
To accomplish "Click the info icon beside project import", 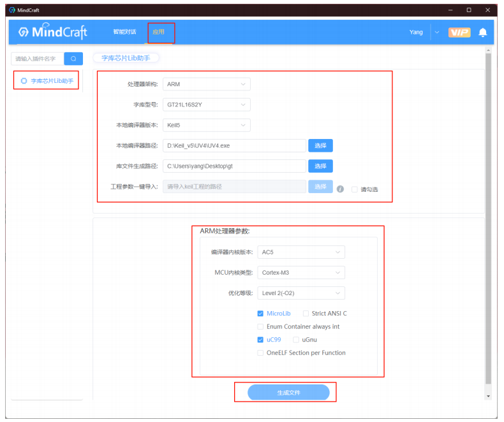I will (x=340, y=189).
